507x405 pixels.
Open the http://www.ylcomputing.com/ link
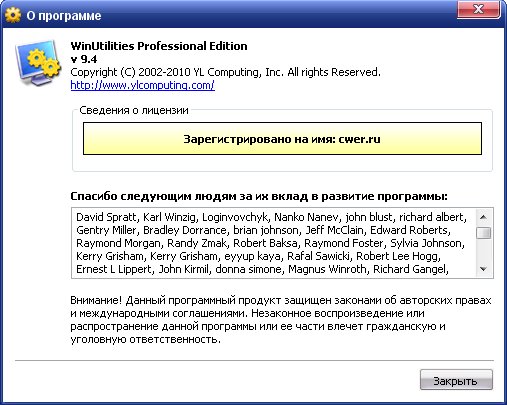tap(142, 85)
